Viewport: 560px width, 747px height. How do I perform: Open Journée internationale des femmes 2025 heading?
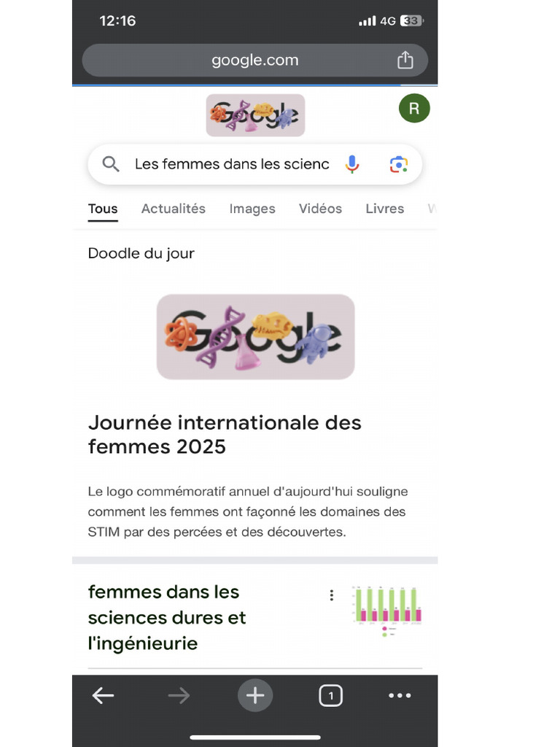coord(225,434)
